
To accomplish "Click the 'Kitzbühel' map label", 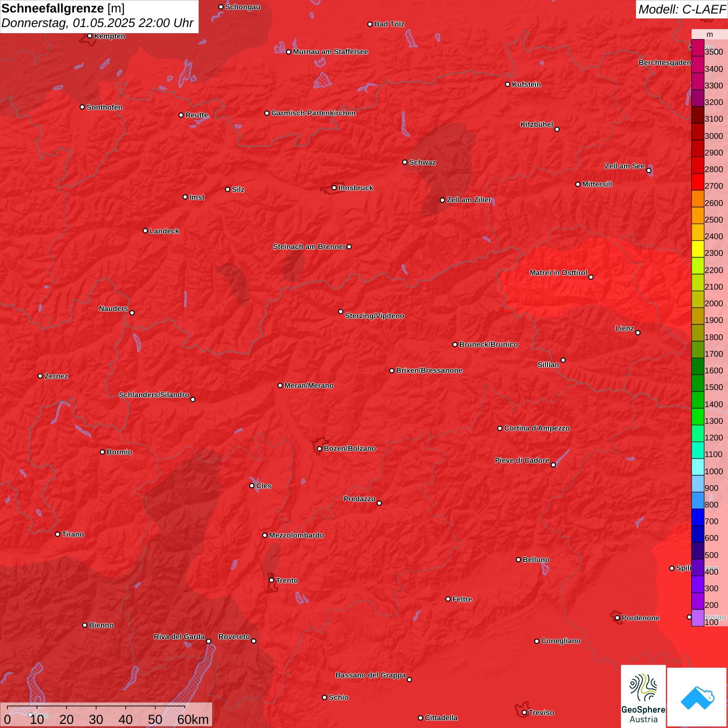I will point(537,124).
